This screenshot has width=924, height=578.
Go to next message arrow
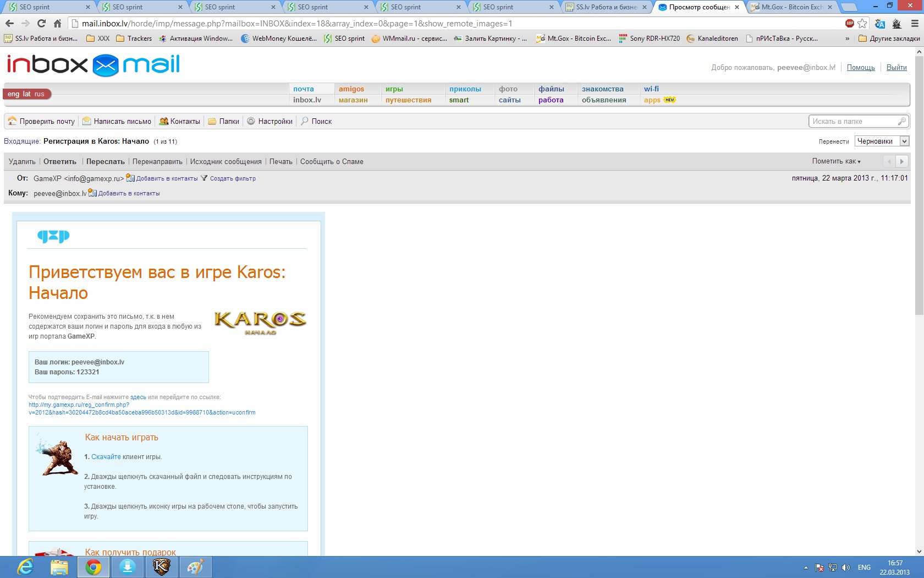coord(901,161)
